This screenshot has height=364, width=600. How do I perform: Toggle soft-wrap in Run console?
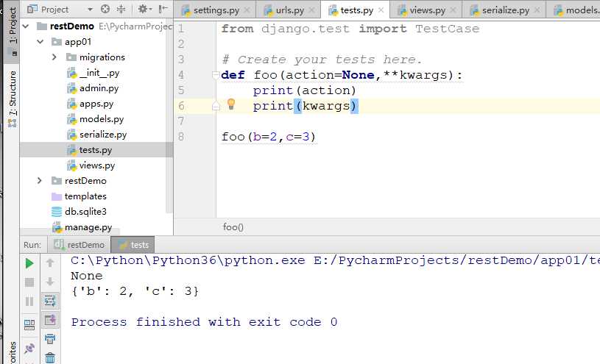point(50,301)
